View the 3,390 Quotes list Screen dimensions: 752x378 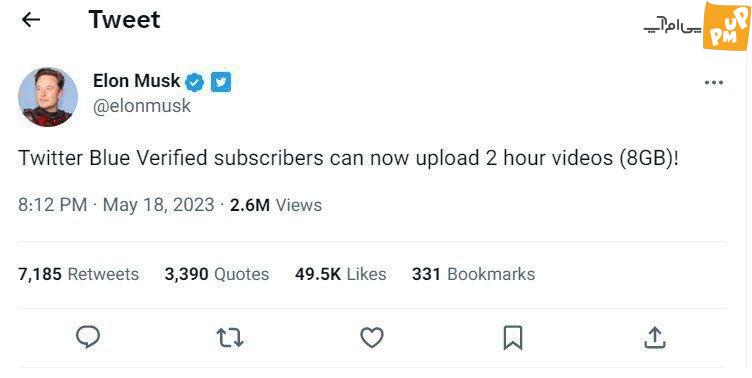pyautogui.click(x=217, y=274)
